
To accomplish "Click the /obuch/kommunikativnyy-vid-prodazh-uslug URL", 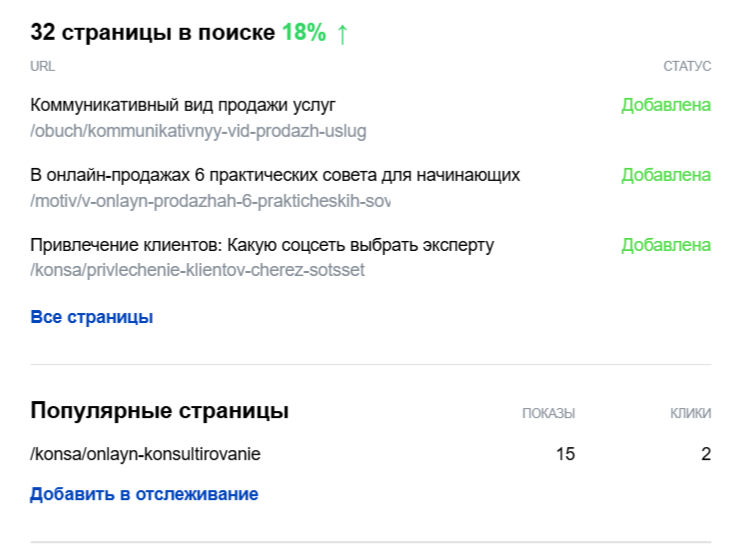I will 198,131.
